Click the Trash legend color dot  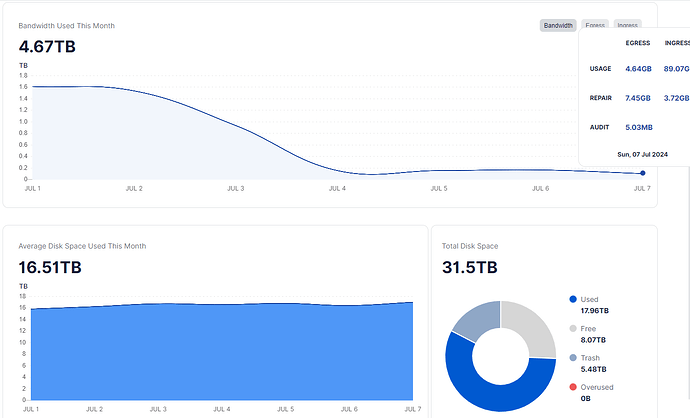click(573, 357)
